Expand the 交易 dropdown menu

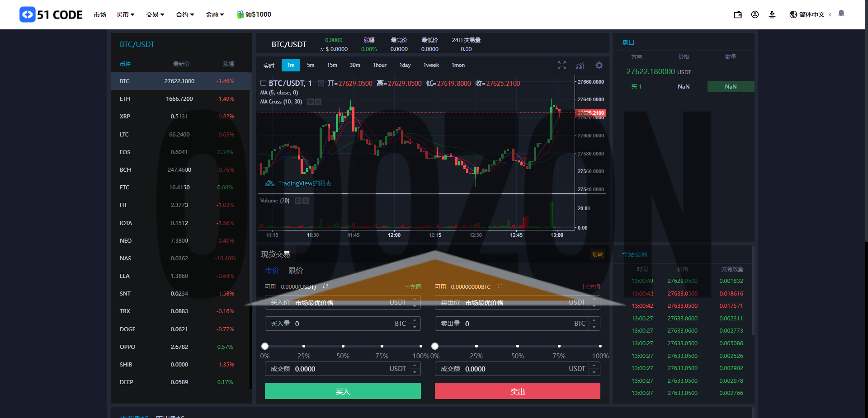point(155,14)
